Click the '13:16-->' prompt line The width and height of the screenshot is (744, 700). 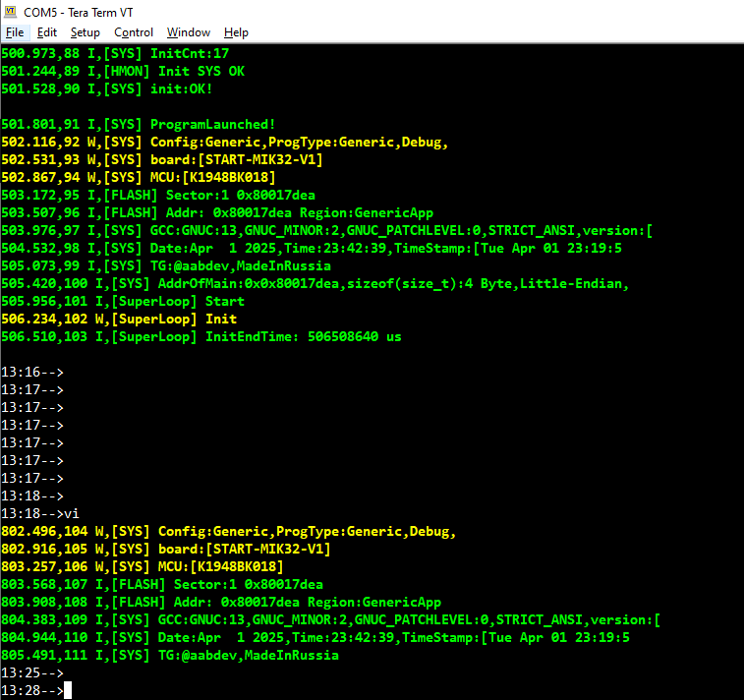click(x=32, y=372)
